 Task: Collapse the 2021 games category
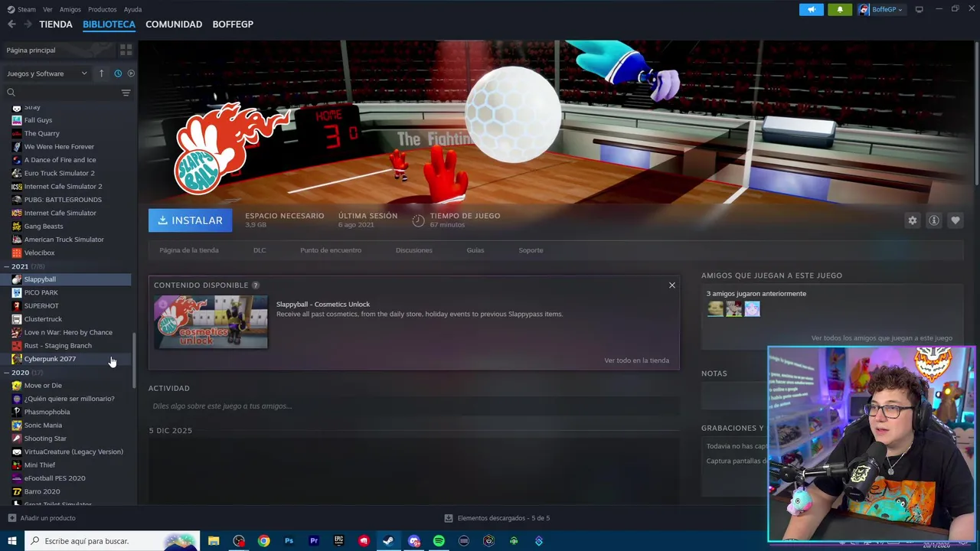click(x=6, y=266)
